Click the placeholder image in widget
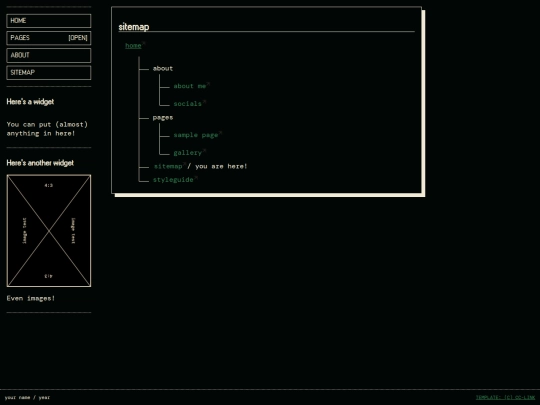The image size is (540, 405). coord(49,231)
